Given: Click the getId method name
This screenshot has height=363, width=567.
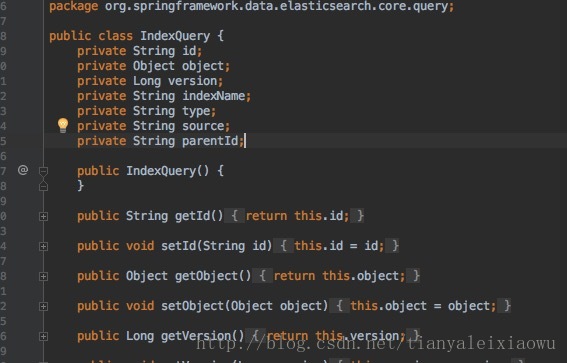Looking at the screenshot, I should coord(192,216).
